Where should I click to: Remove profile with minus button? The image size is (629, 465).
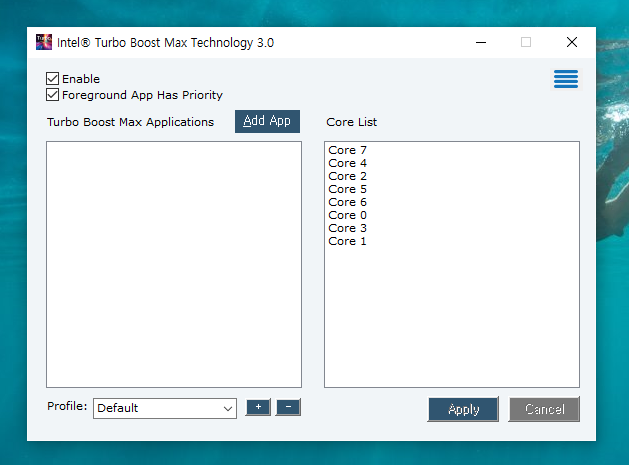coord(288,407)
